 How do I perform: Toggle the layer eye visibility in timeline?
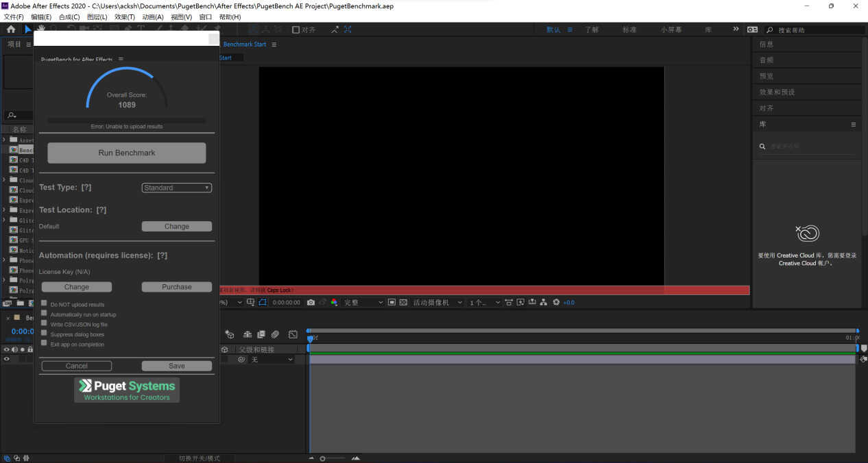tap(7, 359)
